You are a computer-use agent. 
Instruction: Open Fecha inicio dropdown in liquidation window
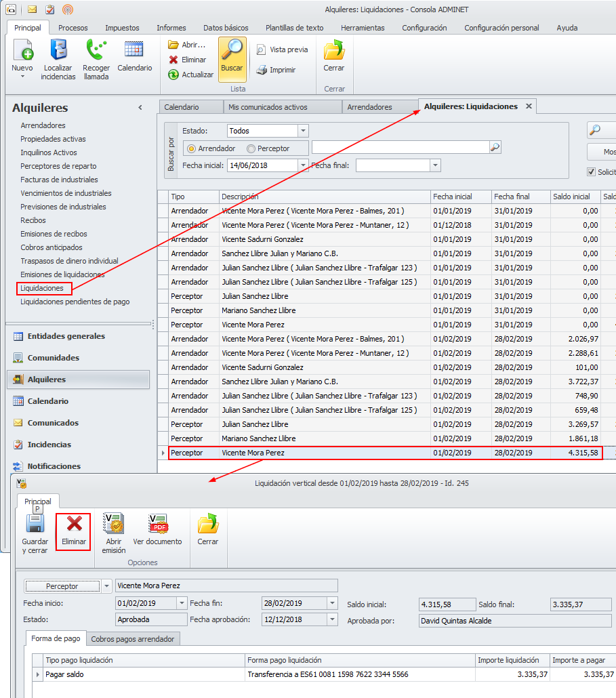[182, 603]
